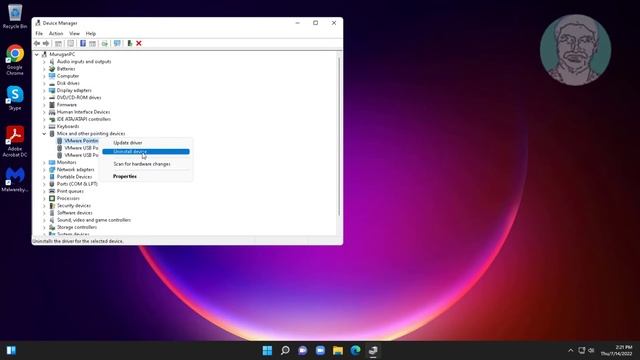Expand Audio inputs and outputs
The width and height of the screenshot is (640, 360).
coord(44,62)
